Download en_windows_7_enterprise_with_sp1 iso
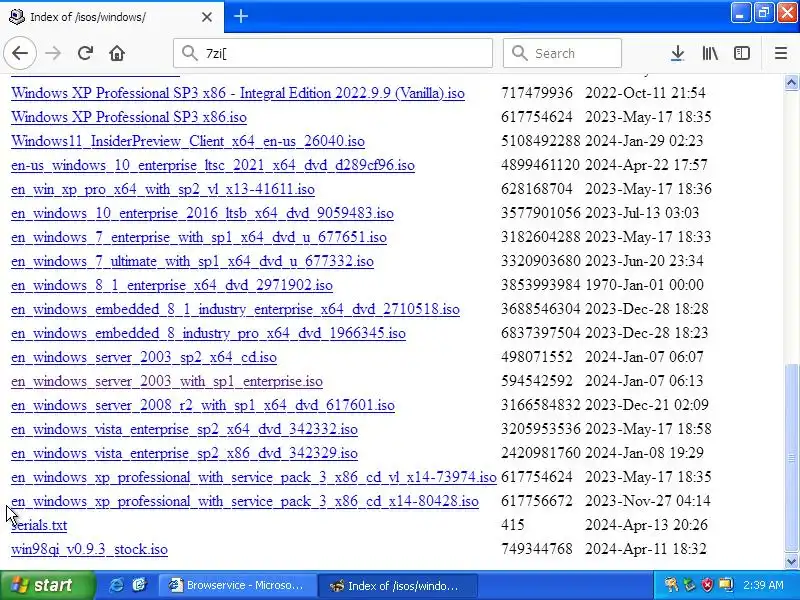The width and height of the screenshot is (800, 600). coord(199,237)
